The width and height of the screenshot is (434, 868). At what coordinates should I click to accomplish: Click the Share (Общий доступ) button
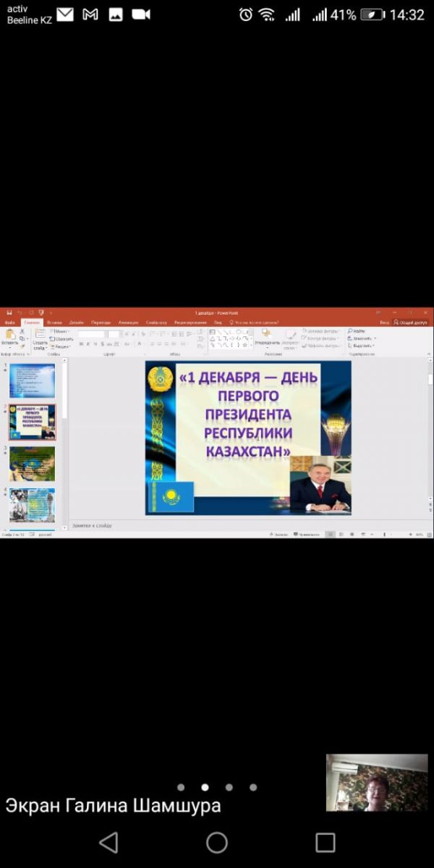[x=412, y=322]
